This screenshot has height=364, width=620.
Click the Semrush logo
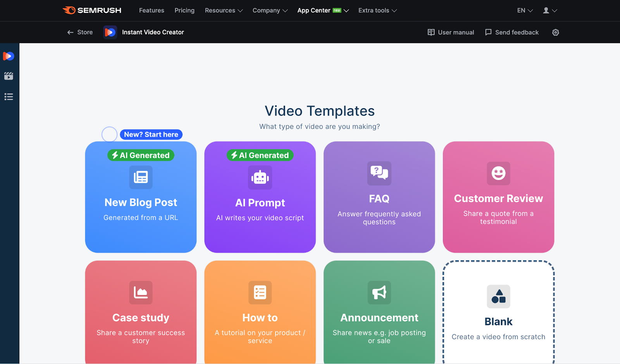tap(92, 10)
